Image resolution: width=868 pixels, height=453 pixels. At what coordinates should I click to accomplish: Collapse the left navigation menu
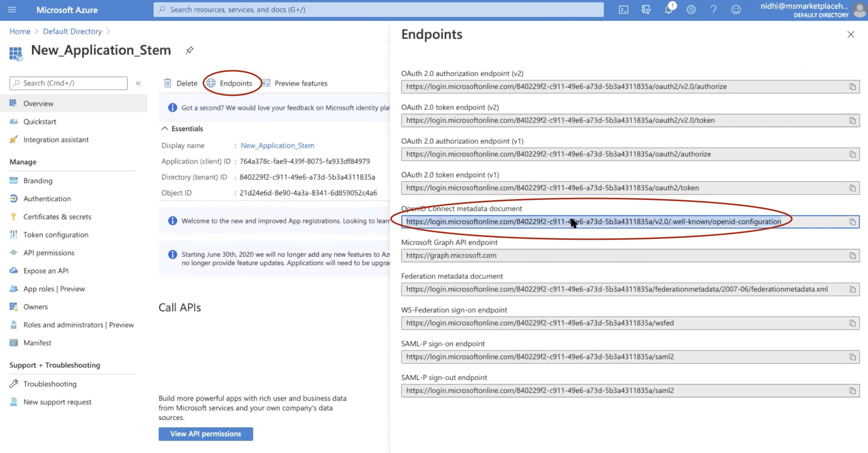[138, 83]
